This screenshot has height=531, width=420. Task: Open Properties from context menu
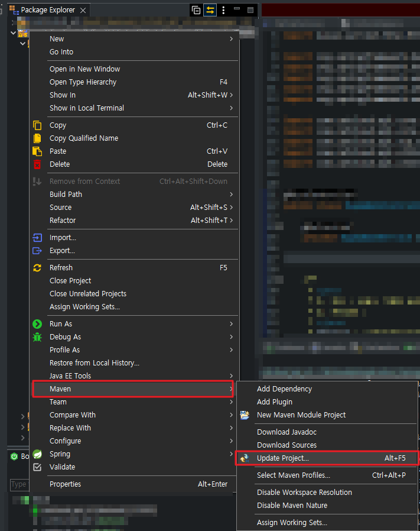pyautogui.click(x=134, y=484)
